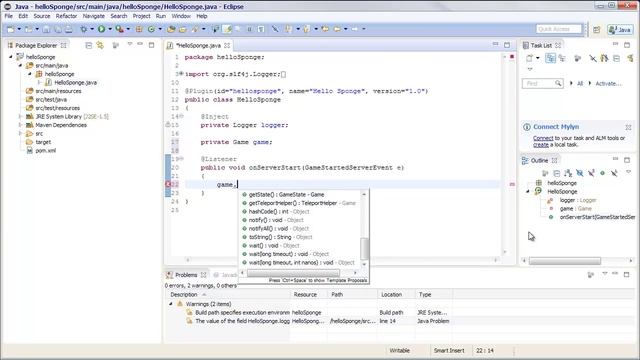Screen dimensions: 640x360
Task: Select the HelloSponge.java editor tab
Action: (198, 45)
